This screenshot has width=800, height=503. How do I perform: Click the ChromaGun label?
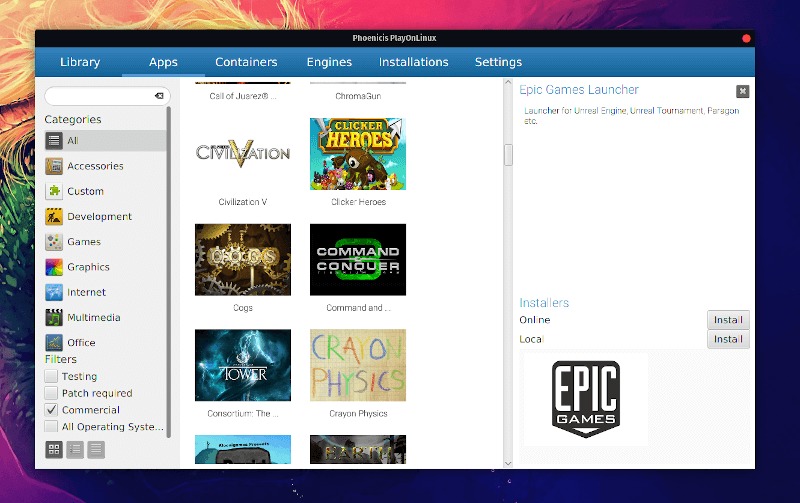pyautogui.click(x=358, y=96)
